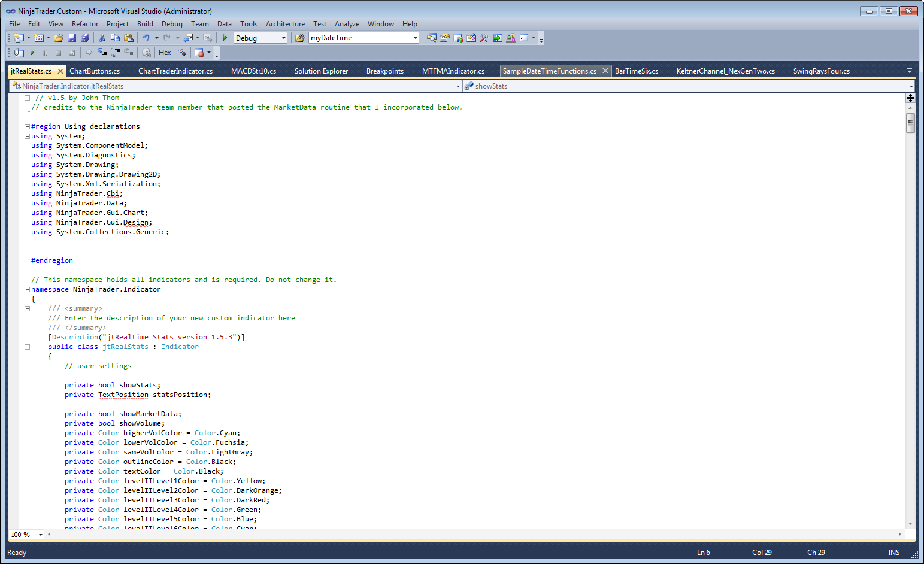Close the jtRealStats.cs tab
Screen dimensions: 924x564
(x=60, y=71)
